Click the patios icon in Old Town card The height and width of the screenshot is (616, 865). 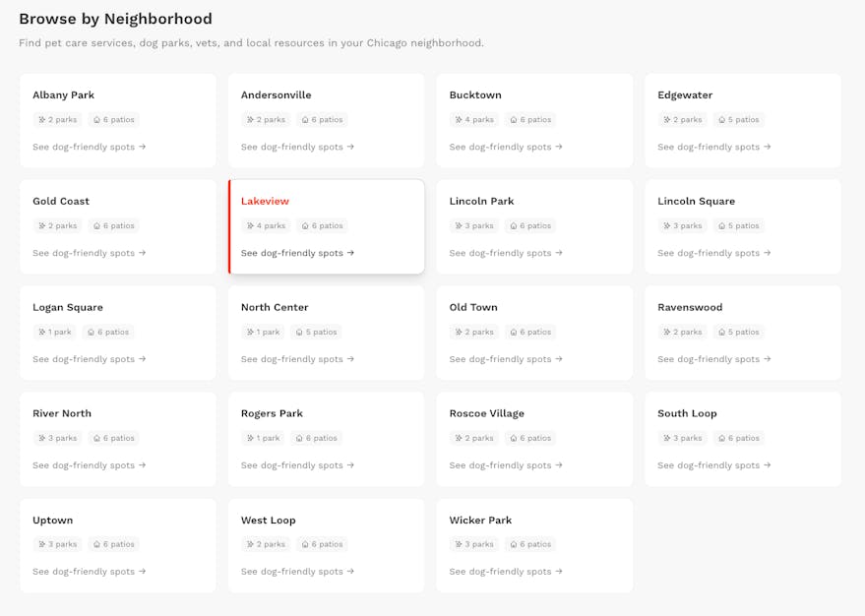coord(513,333)
